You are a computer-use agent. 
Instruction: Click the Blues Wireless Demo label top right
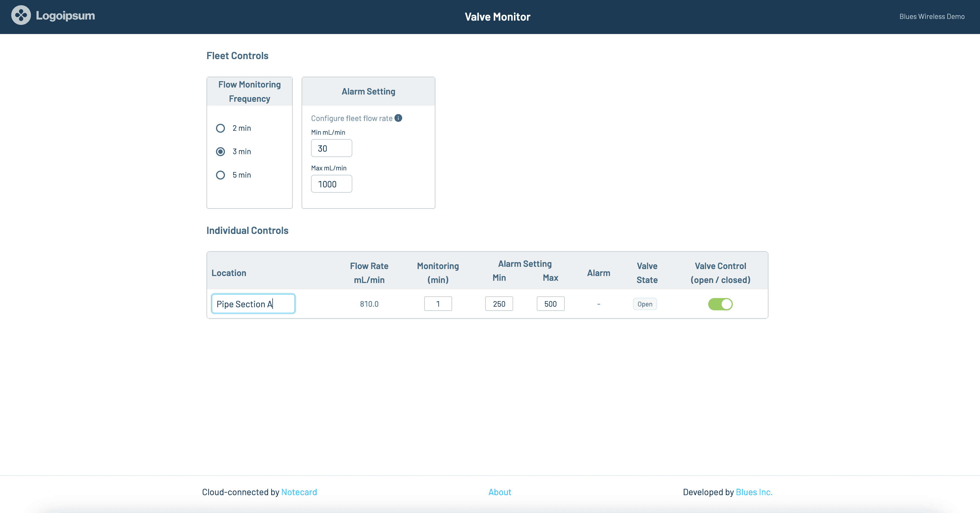(932, 16)
